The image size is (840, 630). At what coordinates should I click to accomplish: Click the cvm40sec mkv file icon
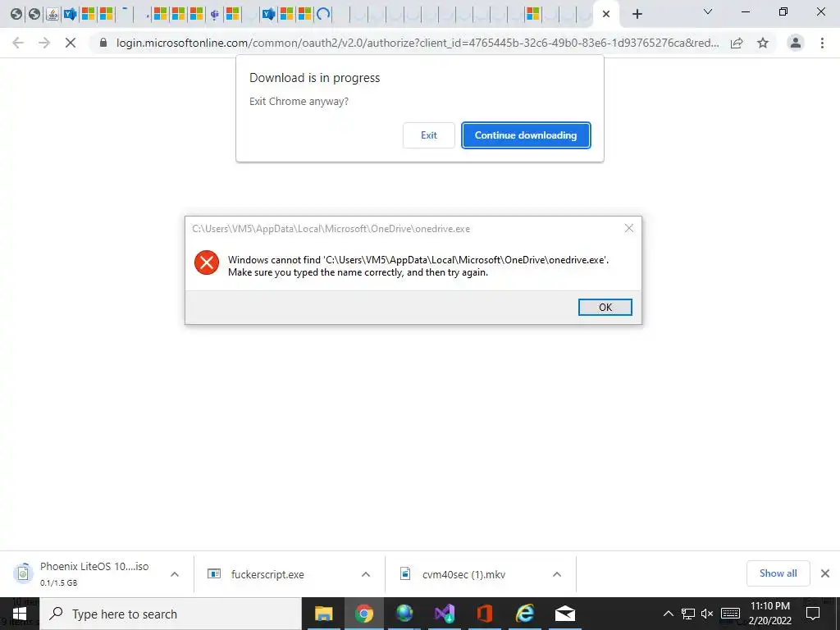coord(405,573)
